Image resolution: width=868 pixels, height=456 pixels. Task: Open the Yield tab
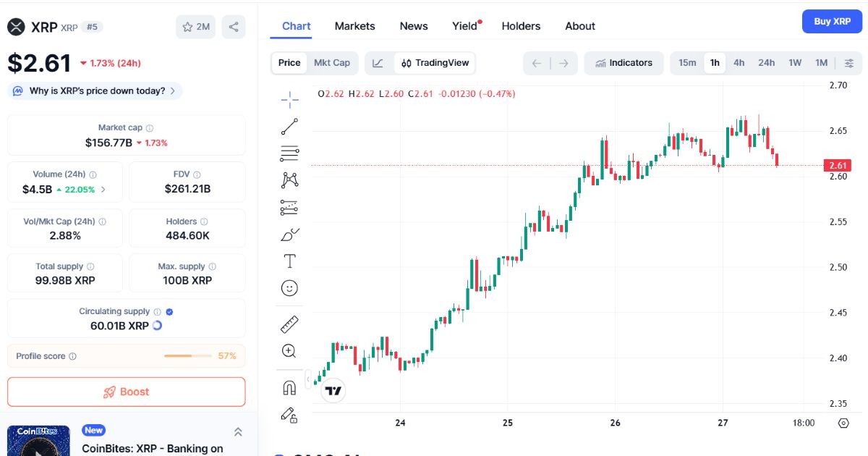465,26
